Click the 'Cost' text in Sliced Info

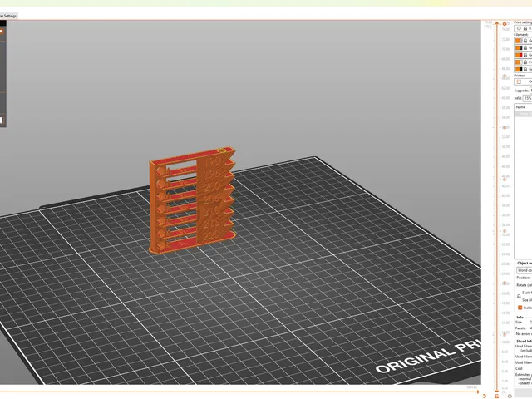point(519,368)
